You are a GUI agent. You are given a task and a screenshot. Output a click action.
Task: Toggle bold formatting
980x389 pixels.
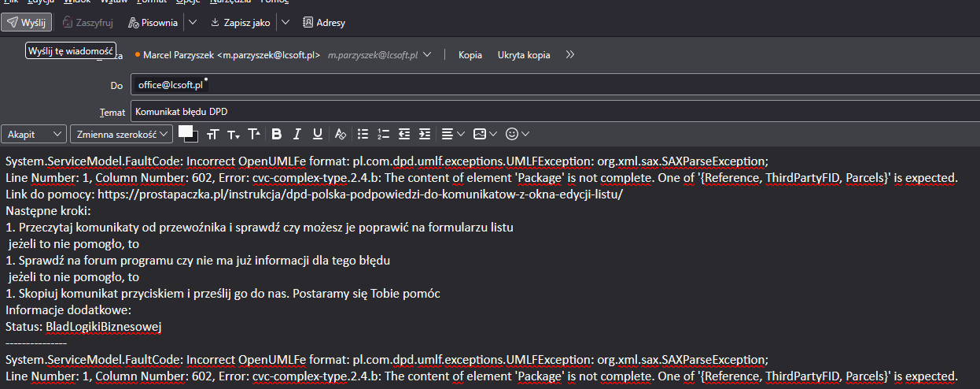[277, 135]
